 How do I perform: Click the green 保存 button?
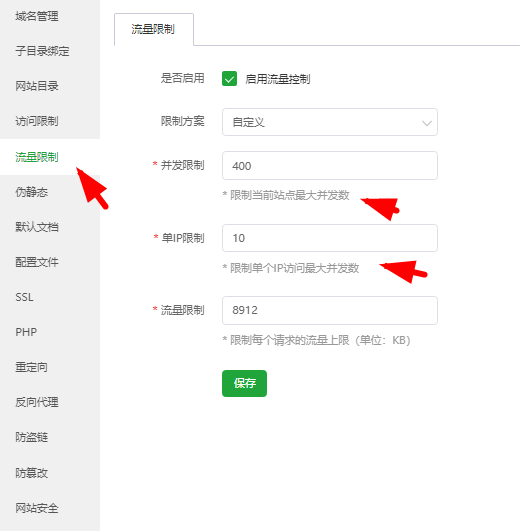coord(244,383)
